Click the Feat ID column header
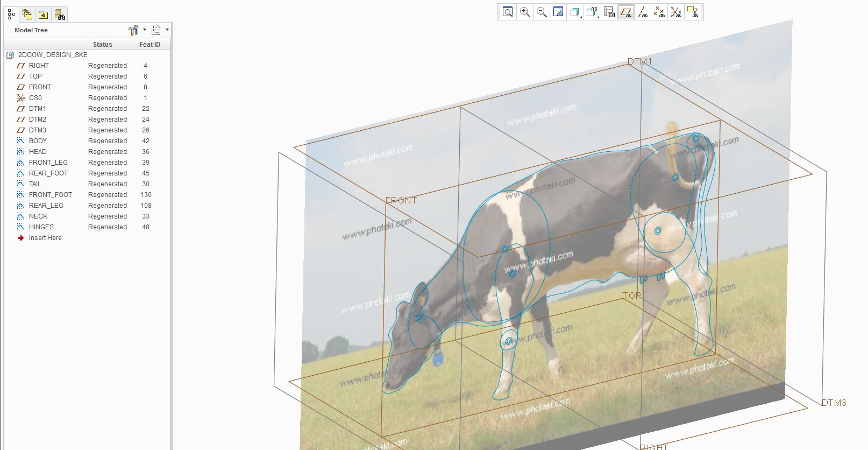868x450 pixels. point(150,45)
